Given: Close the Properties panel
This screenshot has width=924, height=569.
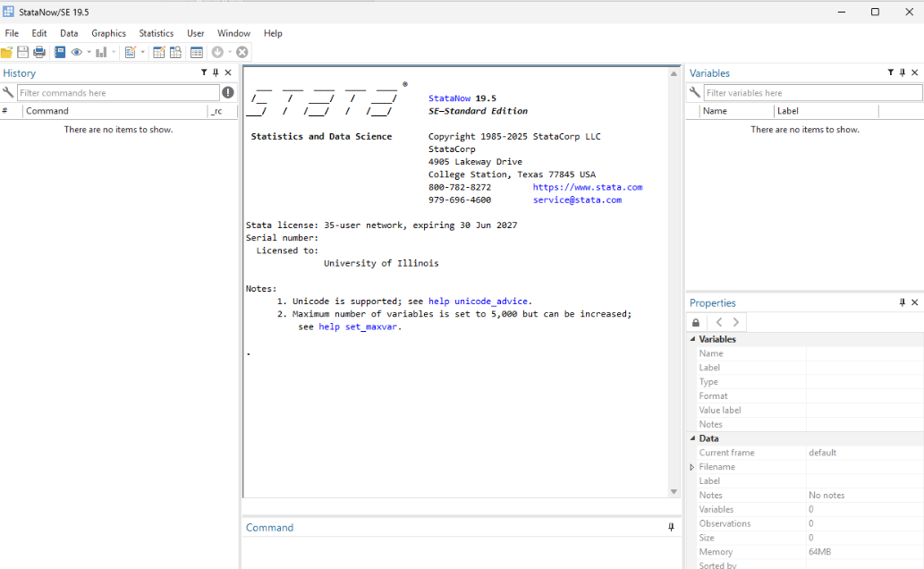Looking at the screenshot, I should pos(914,302).
